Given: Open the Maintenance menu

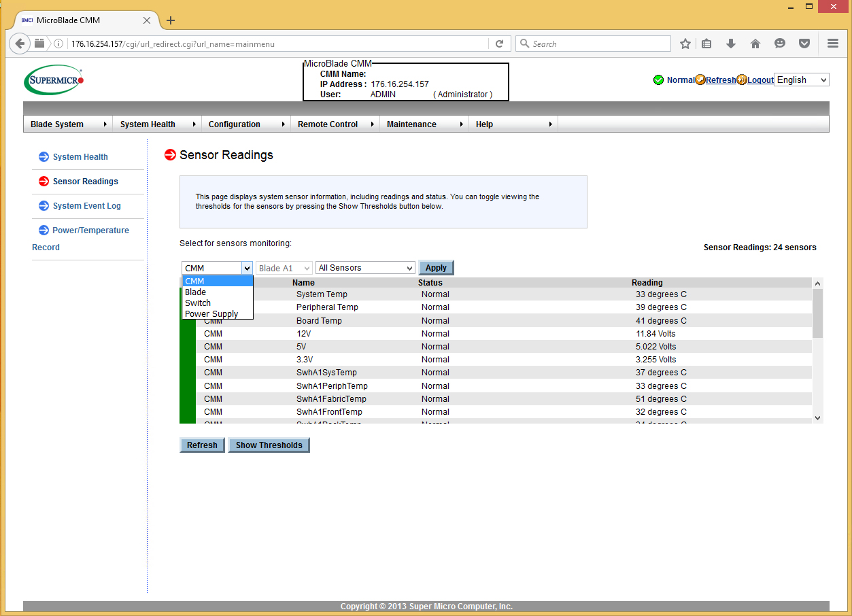Looking at the screenshot, I should pos(424,124).
